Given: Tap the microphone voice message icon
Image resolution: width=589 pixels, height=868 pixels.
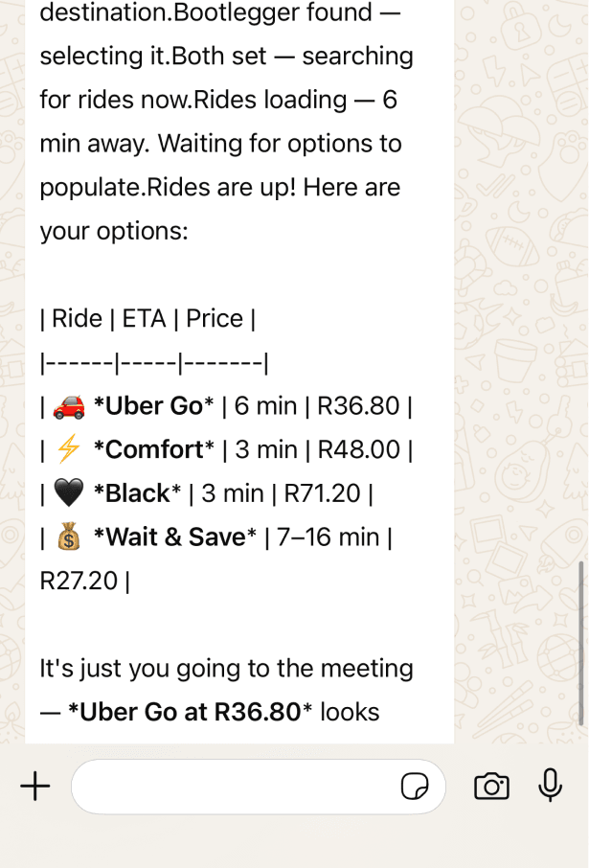Looking at the screenshot, I should pyautogui.click(x=551, y=785).
